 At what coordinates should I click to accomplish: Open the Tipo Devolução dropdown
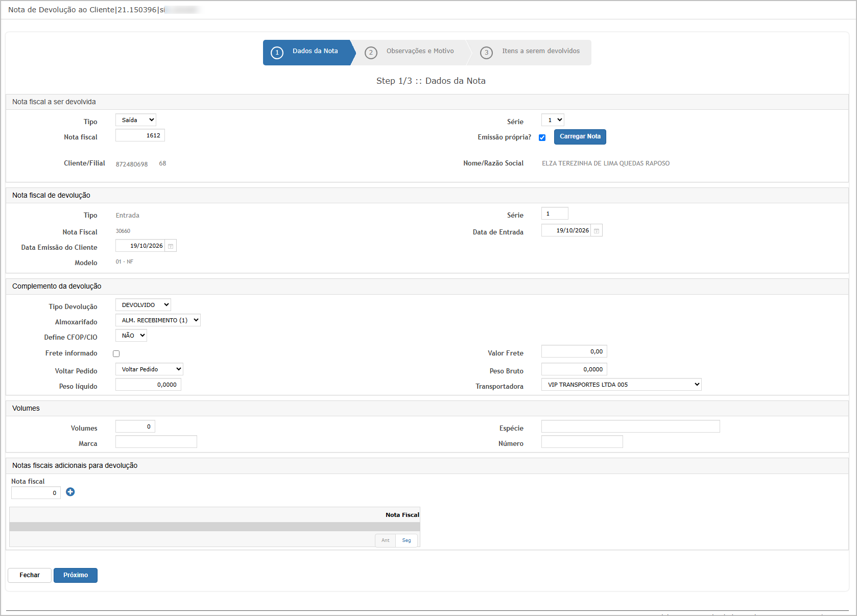pyautogui.click(x=143, y=305)
